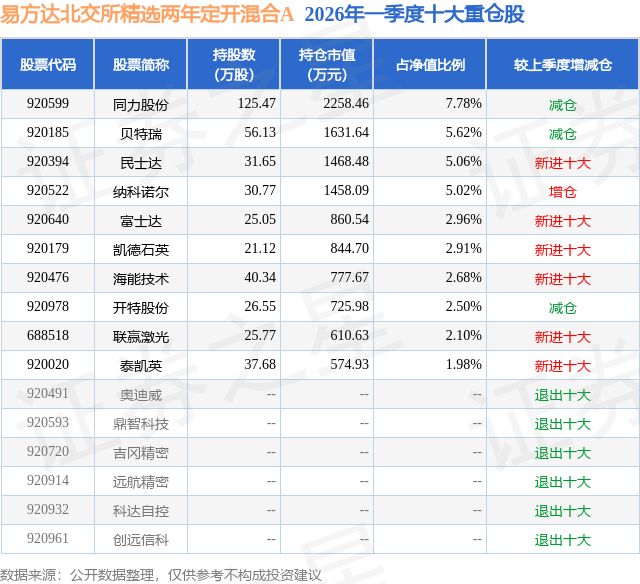The width and height of the screenshot is (640, 584).
Task: Click the 较上季度增减仓 column header
Action: pyautogui.click(x=563, y=64)
